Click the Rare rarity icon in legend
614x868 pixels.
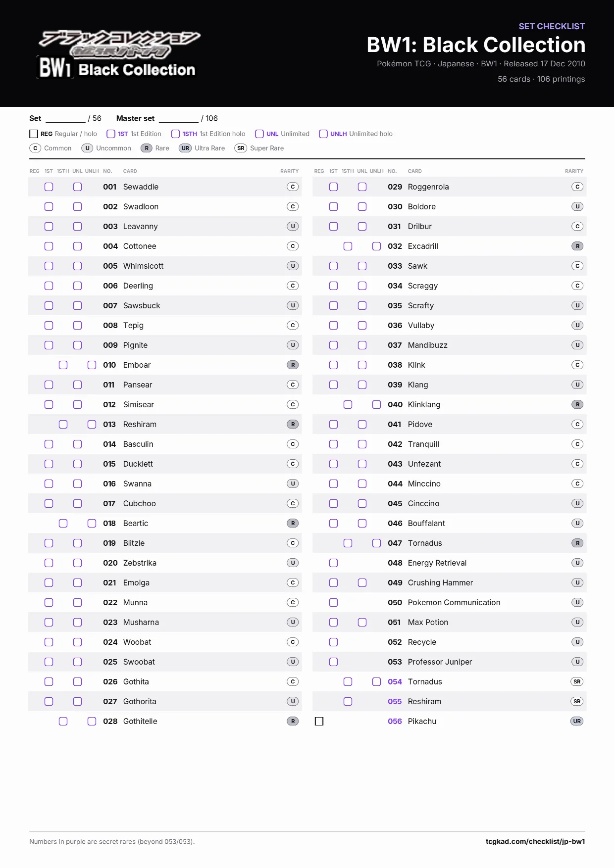click(147, 148)
